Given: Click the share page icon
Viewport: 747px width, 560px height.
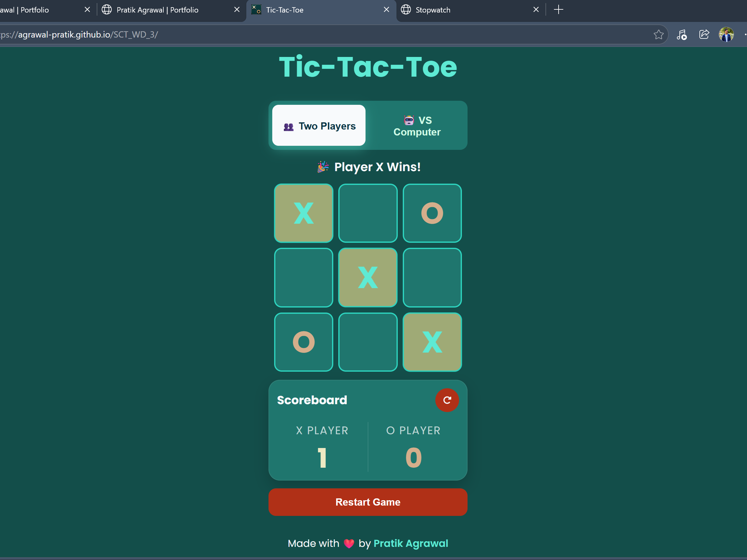Looking at the screenshot, I should pyautogui.click(x=704, y=34).
